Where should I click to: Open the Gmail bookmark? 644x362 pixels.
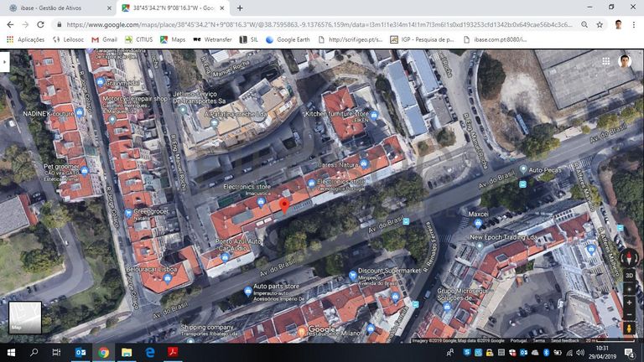104,39
